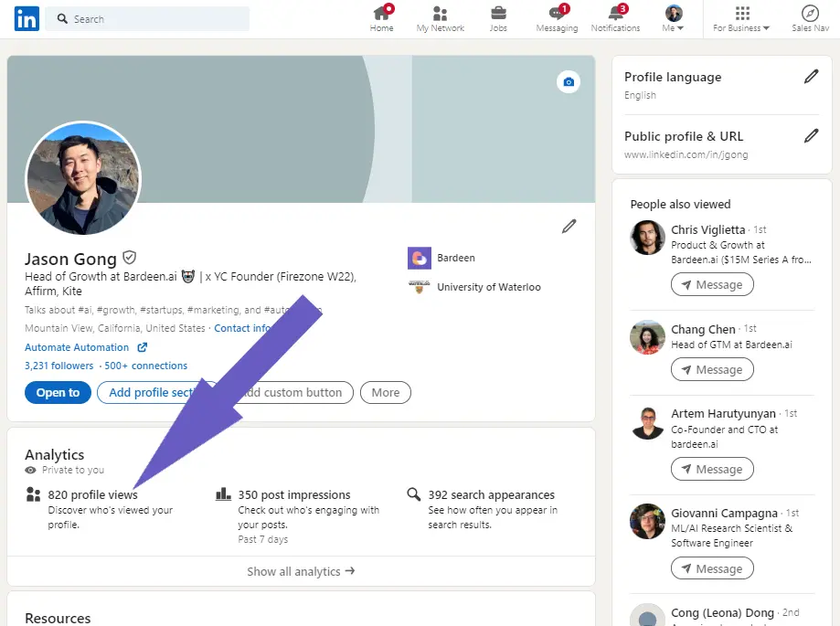Message Chris Viglietta
The width and height of the screenshot is (840, 626).
click(713, 285)
